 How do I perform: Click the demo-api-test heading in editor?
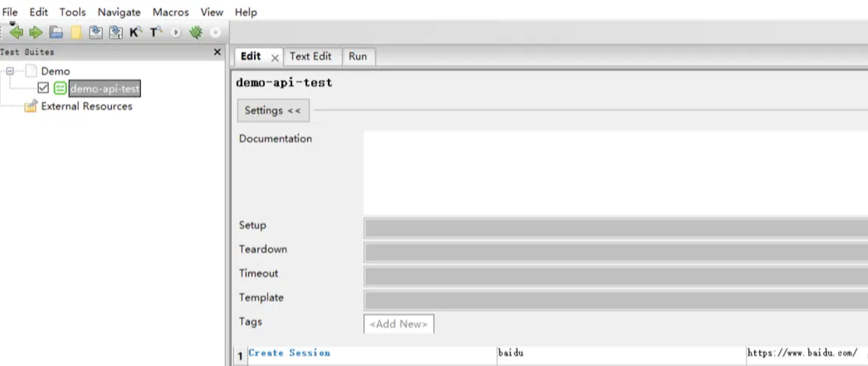[x=284, y=83]
